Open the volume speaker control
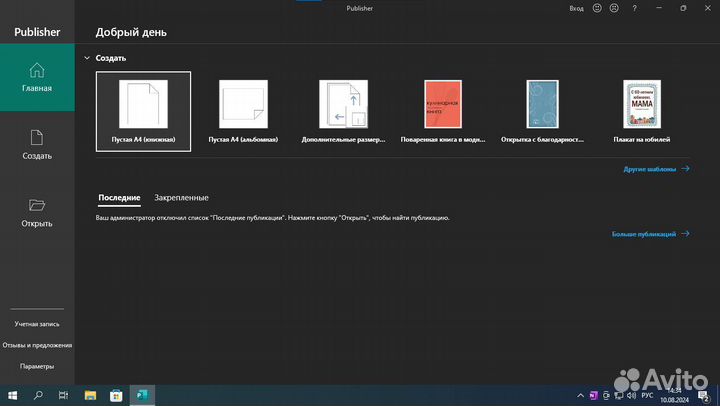 (x=631, y=395)
